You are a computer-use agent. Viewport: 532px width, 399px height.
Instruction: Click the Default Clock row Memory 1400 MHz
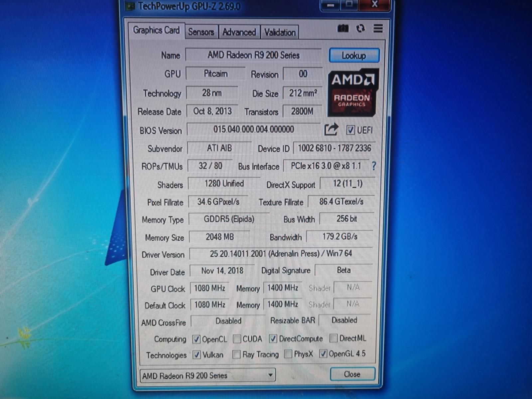click(283, 304)
